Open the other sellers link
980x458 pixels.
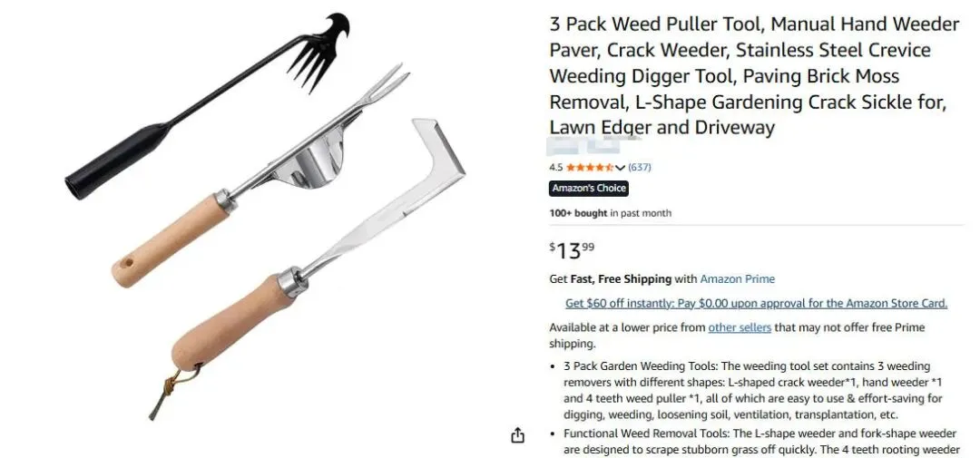point(740,327)
